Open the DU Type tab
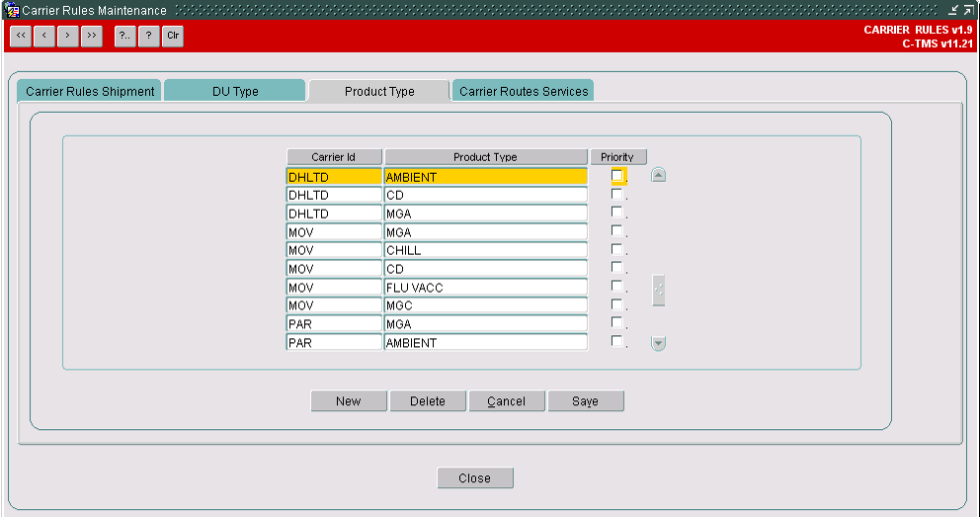Image resolution: width=980 pixels, height=517 pixels. click(x=235, y=91)
